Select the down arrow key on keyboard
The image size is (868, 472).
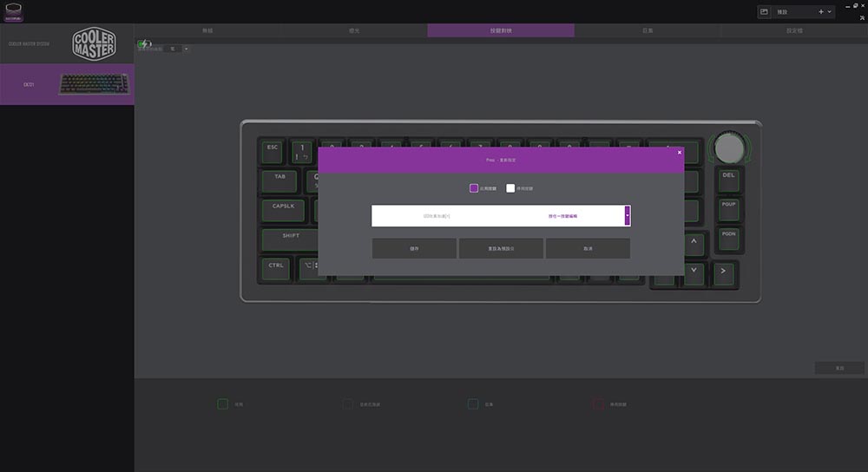(x=693, y=273)
